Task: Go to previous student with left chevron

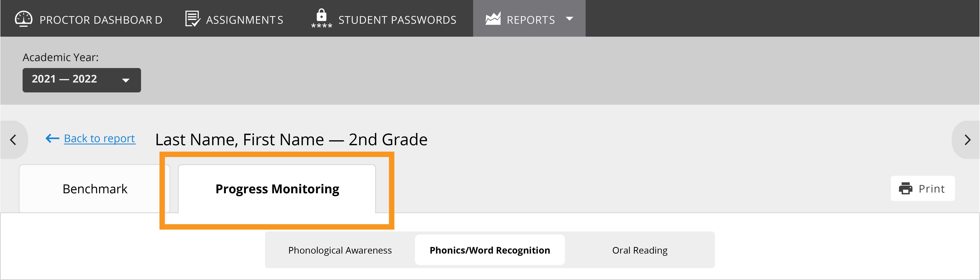Action: [x=13, y=140]
